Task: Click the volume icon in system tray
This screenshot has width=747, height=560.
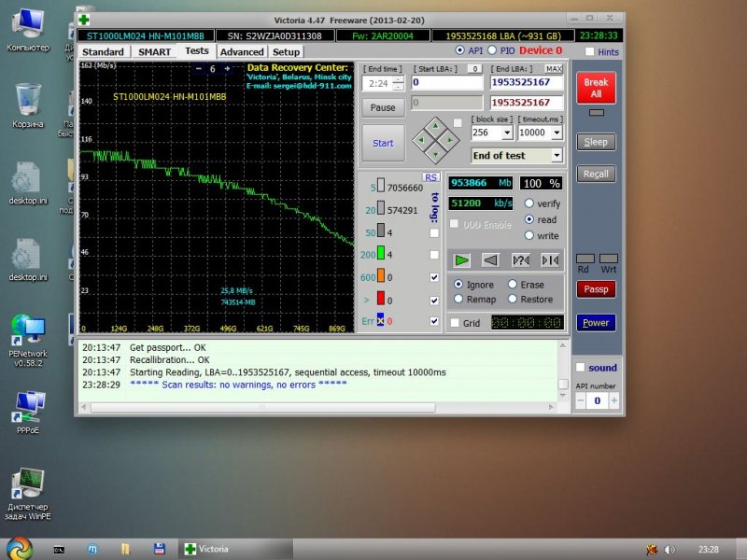Action: click(669, 549)
